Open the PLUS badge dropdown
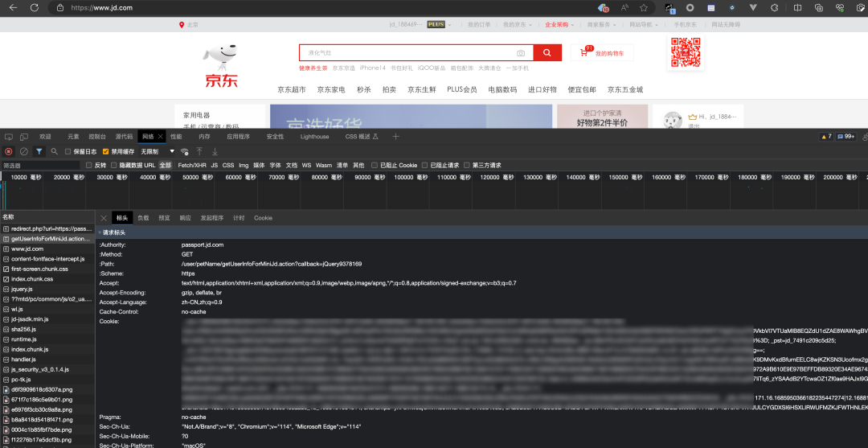This screenshot has width=868, height=448. click(x=439, y=25)
